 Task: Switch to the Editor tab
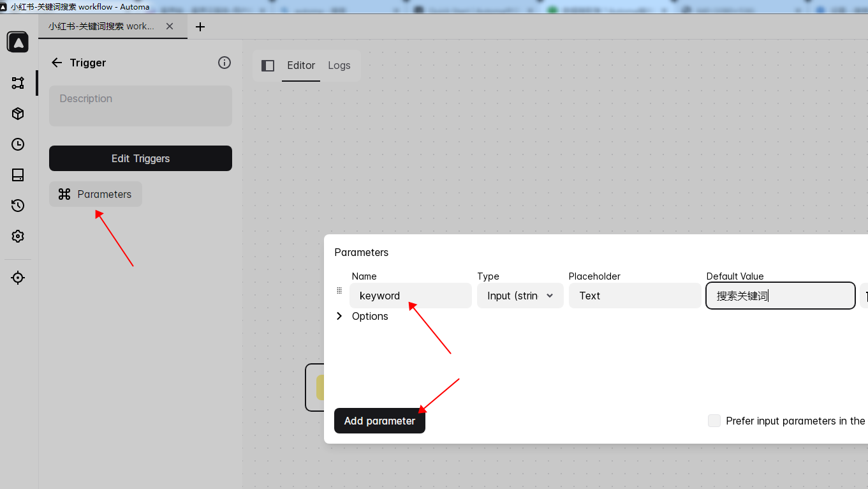pyautogui.click(x=301, y=66)
